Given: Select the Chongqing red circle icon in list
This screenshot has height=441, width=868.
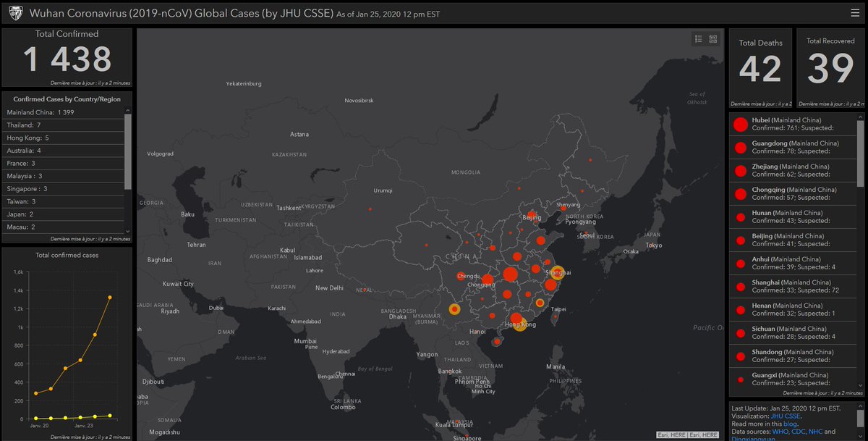Looking at the screenshot, I should click(x=740, y=193).
